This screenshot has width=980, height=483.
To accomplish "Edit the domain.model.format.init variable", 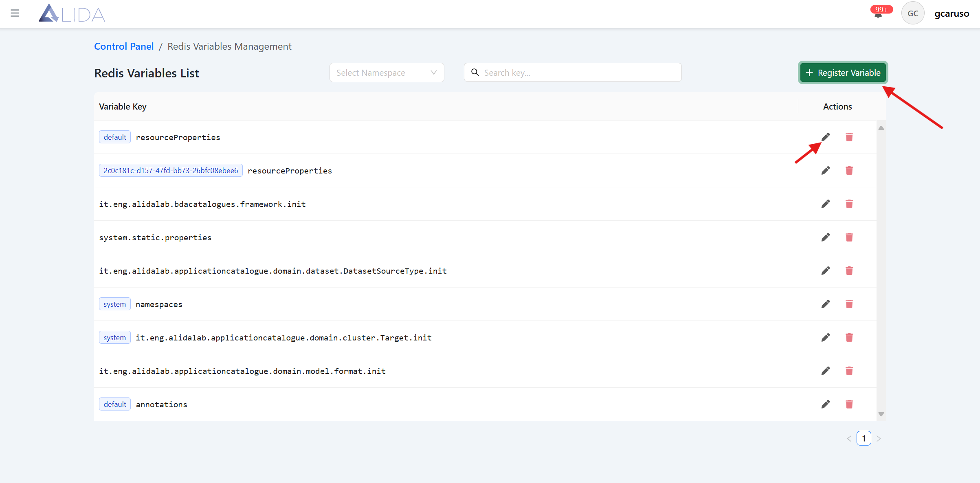I will pyautogui.click(x=826, y=371).
